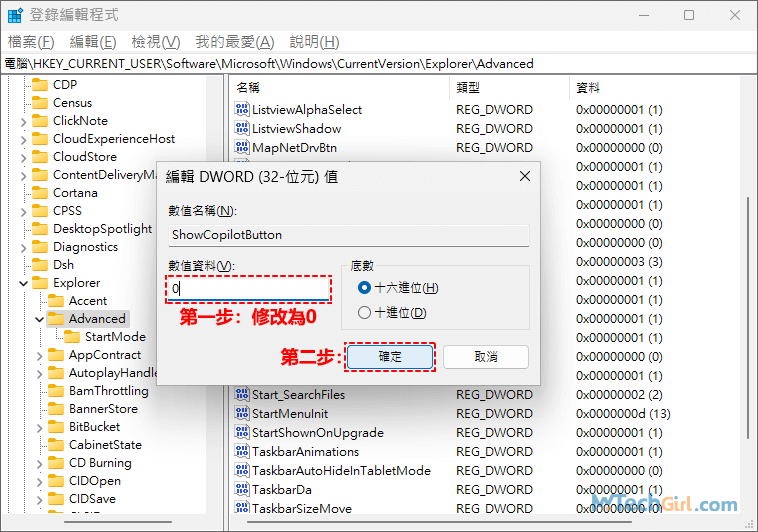The height and width of the screenshot is (532, 758).
Task: Click the TaskbarAutoHideInTabletMode value icon
Action: point(242,470)
